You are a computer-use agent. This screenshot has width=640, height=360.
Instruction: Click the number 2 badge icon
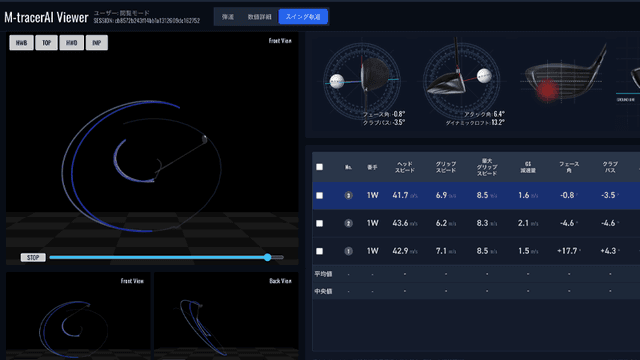click(x=348, y=223)
